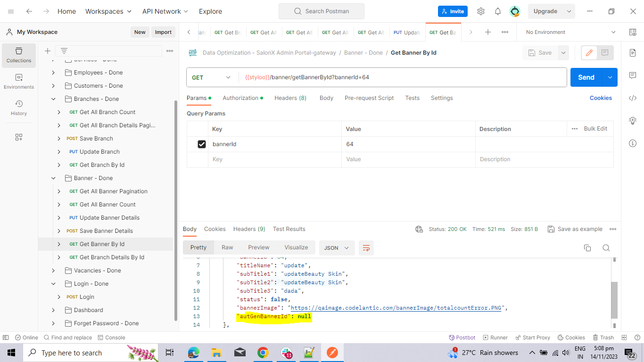Viewport: 644px width, 362px height.
Task: Switch to the request Body tab
Action: click(x=326, y=98)
